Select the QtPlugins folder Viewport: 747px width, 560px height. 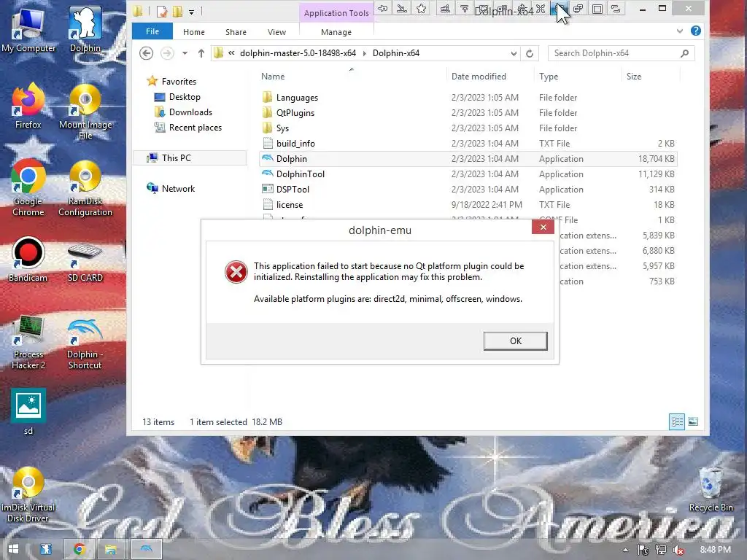pos(469,113)
